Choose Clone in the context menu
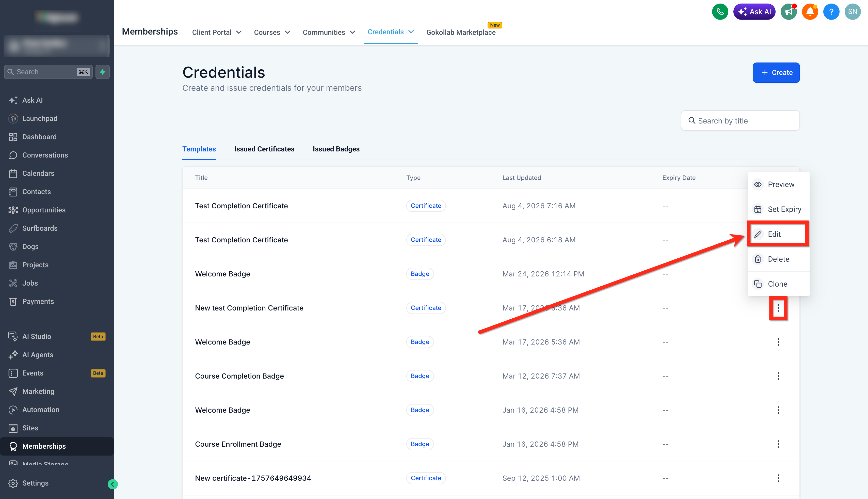Viewport: 868px width, 499px height. 778,284
